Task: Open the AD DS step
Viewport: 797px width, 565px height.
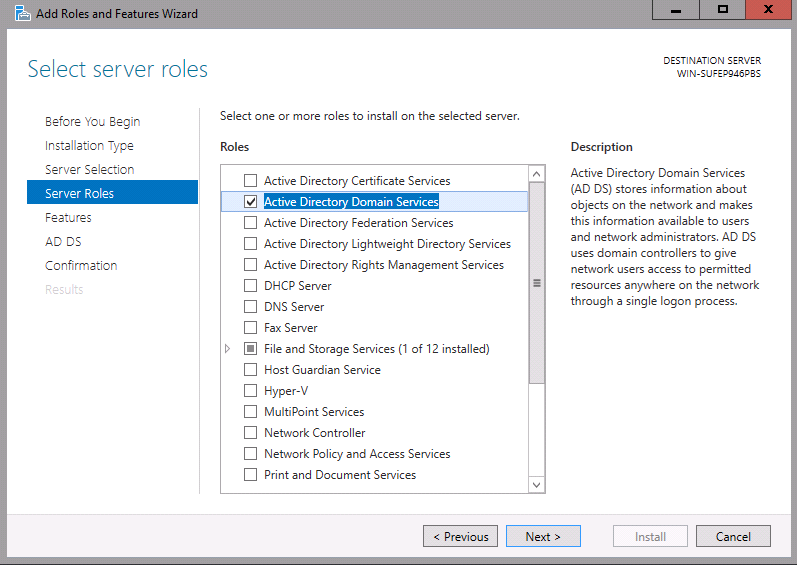Action: pos(63,241)
